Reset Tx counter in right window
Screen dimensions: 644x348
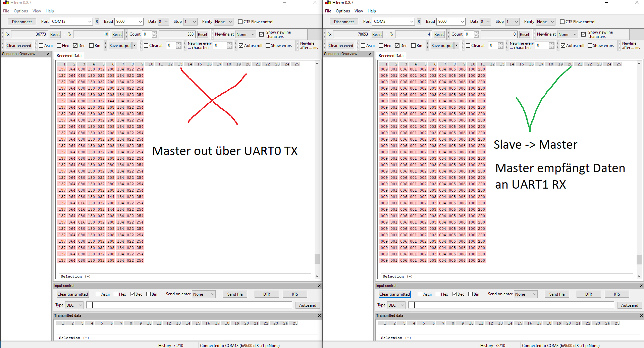(x=439, y=34)
